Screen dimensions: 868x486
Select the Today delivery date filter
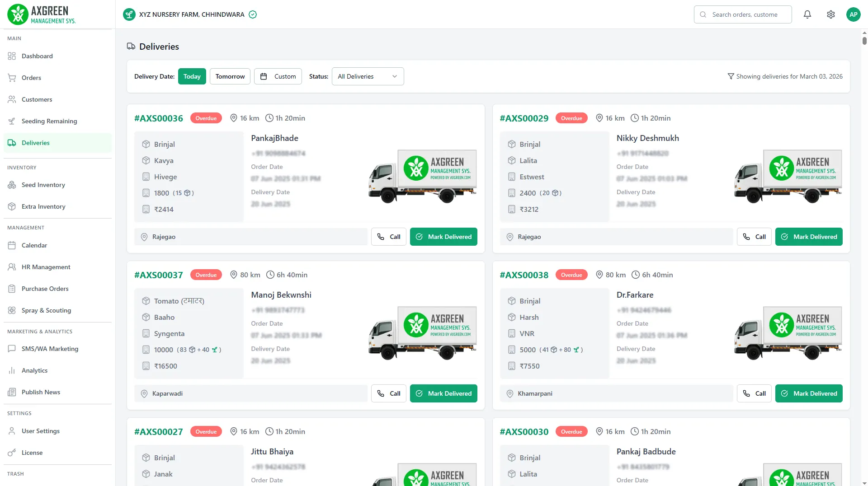click(192, 76)
